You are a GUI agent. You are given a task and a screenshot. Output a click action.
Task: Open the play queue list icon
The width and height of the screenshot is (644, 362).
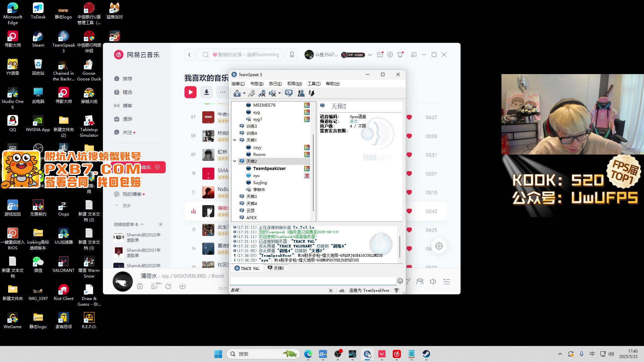tap(447, 282)
